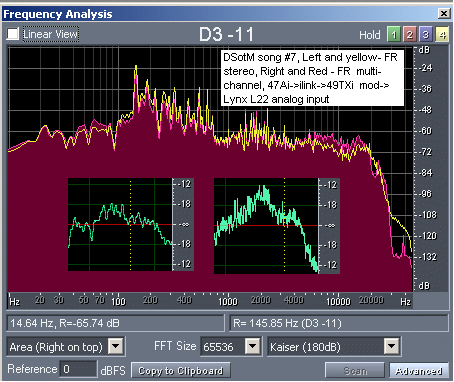Select the FFT Size 65536 value field
Screen dimensions: 454x382
[223, 346]
